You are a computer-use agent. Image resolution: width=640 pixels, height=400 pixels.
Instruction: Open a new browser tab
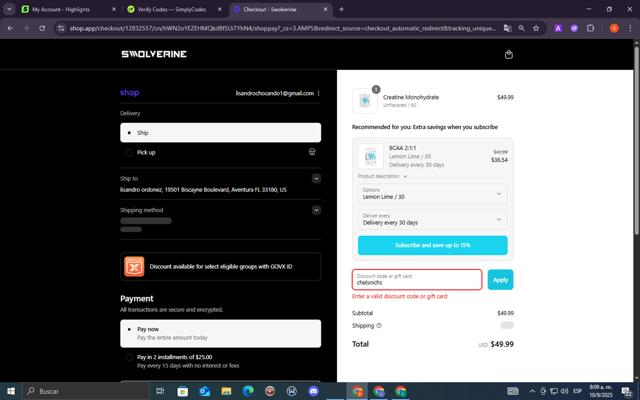pyautogui.click(x=341, y=9)
